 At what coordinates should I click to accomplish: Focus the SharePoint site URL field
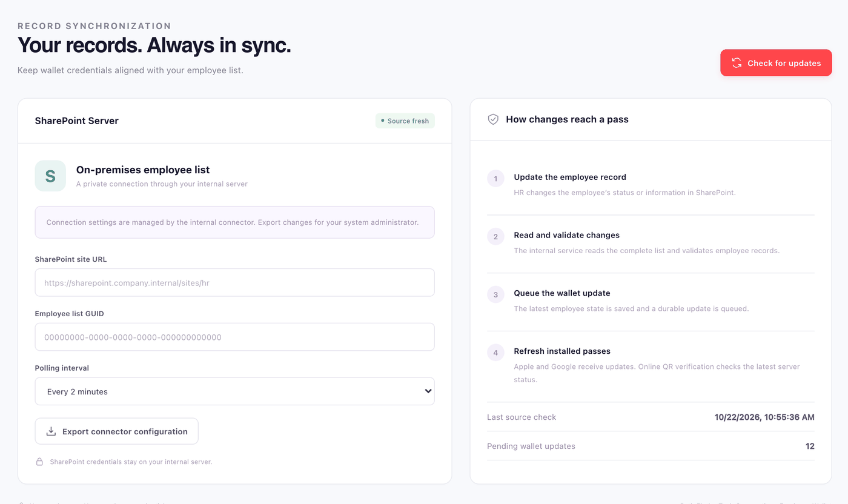pos(234,282)
